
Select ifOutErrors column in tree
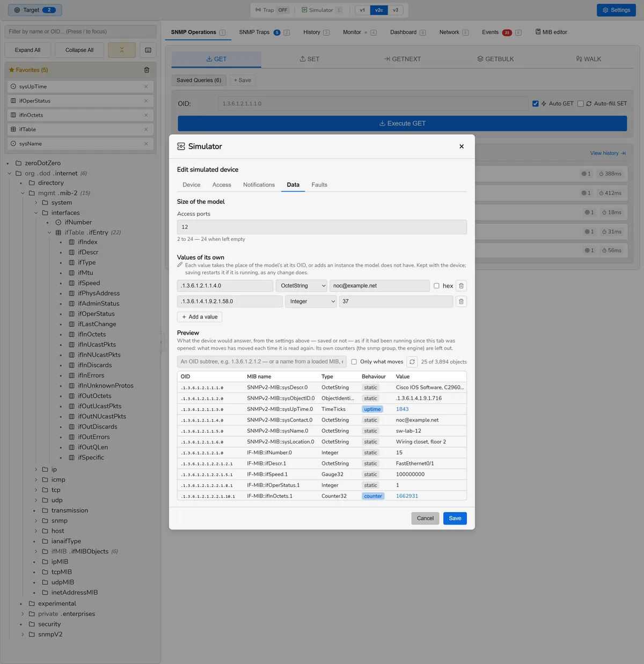pyautogui.click(x=94, y=437)
